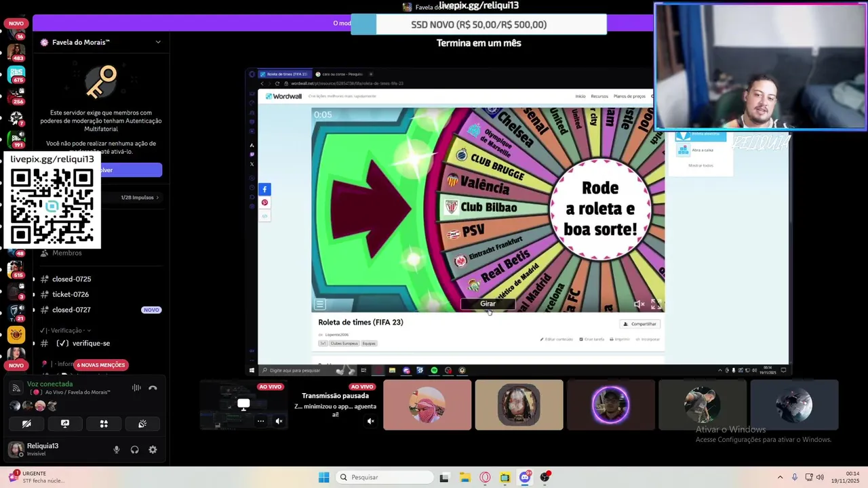Open Opera GX from the taskbar
This screenshot has height=488, width=868.
click(485, 477)
